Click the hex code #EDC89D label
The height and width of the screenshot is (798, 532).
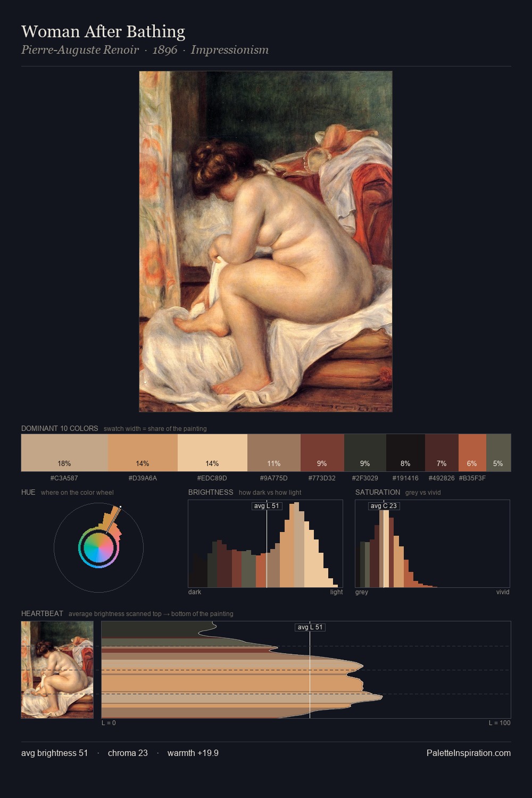212,478
